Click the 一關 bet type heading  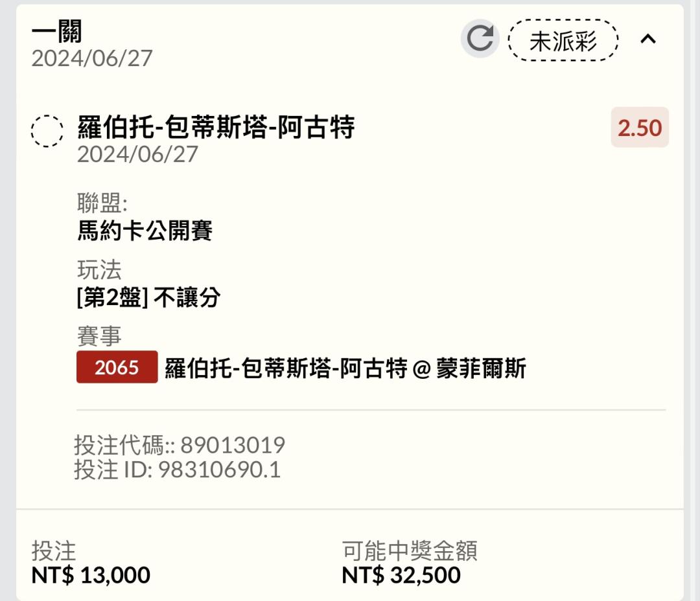pos(56,31)
